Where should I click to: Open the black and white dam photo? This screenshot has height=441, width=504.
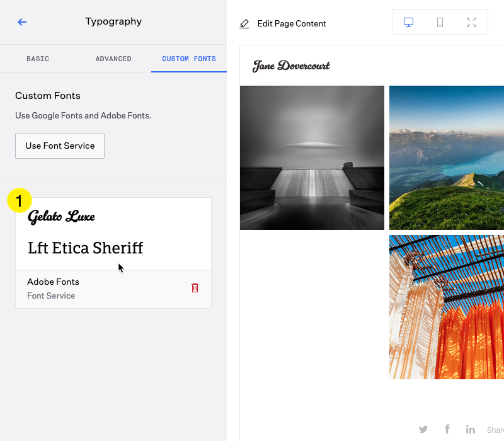click(x=312, y=158)
